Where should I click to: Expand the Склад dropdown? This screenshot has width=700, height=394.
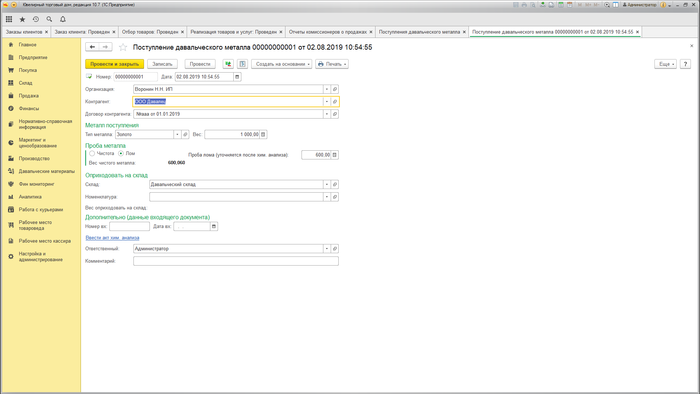pyautogui.click(x=326, y=184)
